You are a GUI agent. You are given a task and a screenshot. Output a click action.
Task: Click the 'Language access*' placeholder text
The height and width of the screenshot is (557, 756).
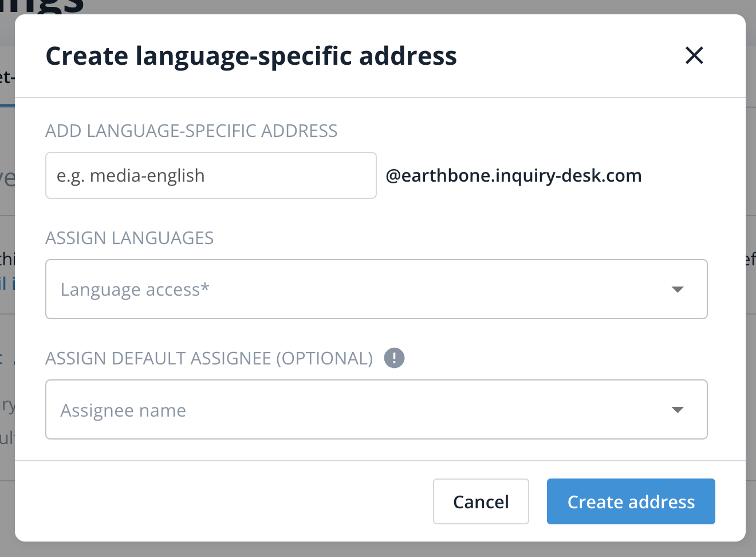tap(135, 289)
